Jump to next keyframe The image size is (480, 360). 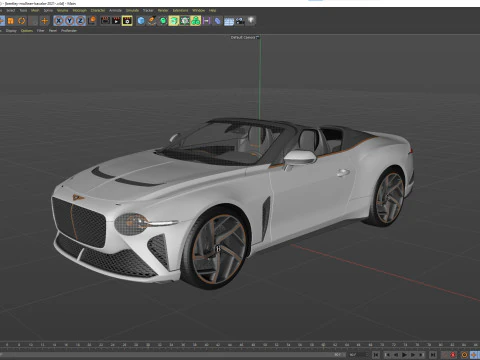[x=422, y=355]
